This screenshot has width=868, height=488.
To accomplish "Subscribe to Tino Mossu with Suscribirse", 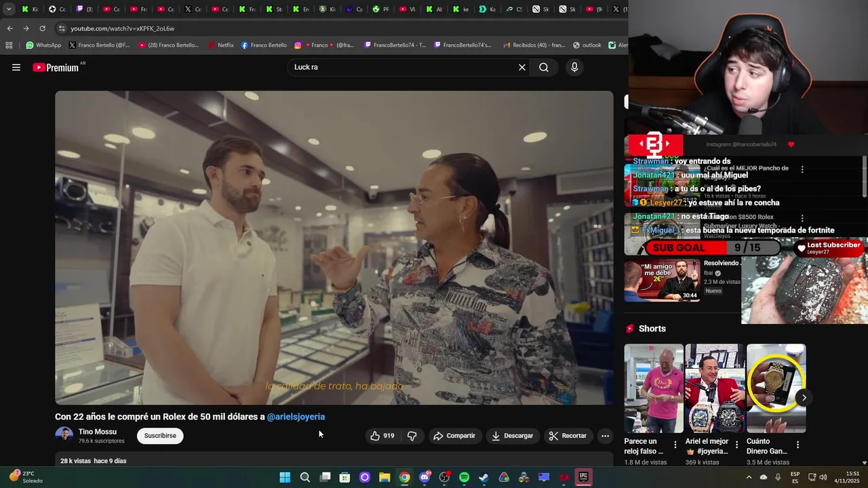I will pyautogui.click(x=160, y=436).
